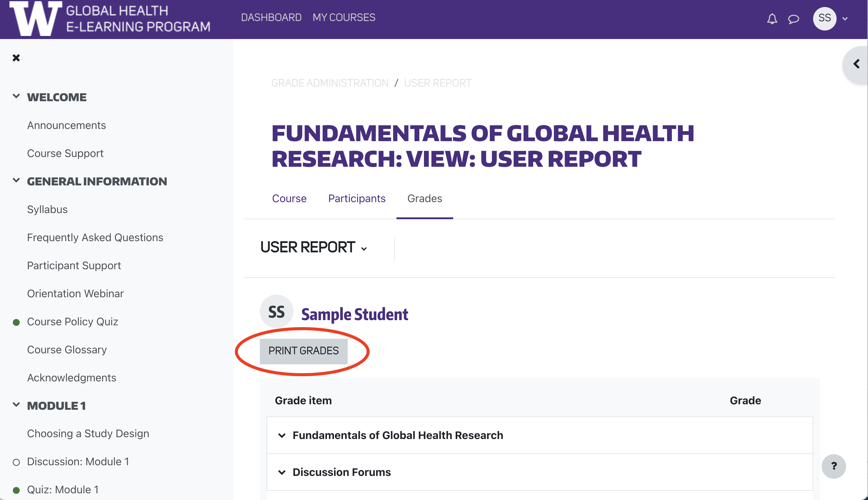Image resolution: width=868 pixels, height=500 pixels.
Task: Click the help question mark button
Action: [x=834, y=466]
